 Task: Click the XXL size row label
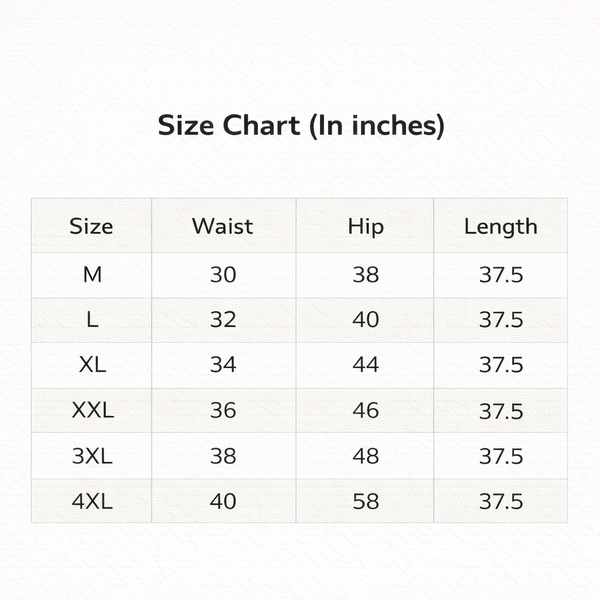[x=91, y=411]
